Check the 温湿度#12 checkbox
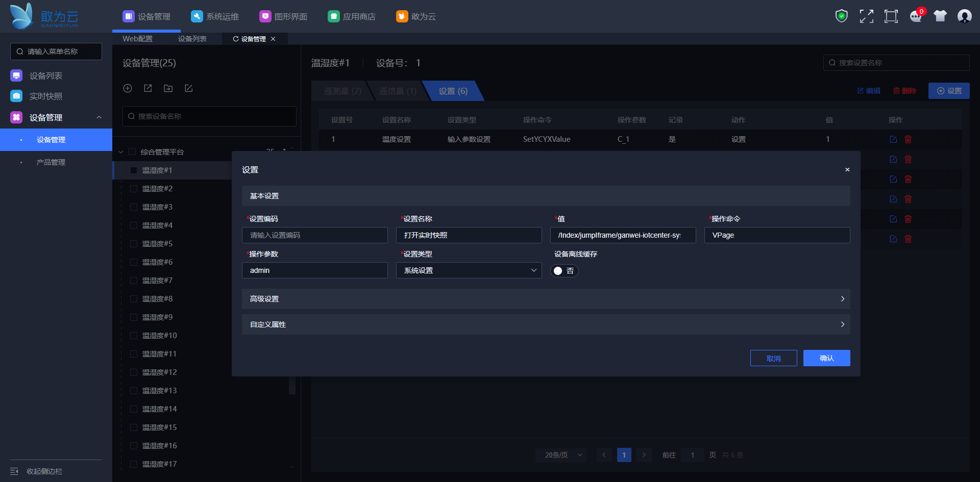Viewport: 980px width, 482px height. (134, 372)
